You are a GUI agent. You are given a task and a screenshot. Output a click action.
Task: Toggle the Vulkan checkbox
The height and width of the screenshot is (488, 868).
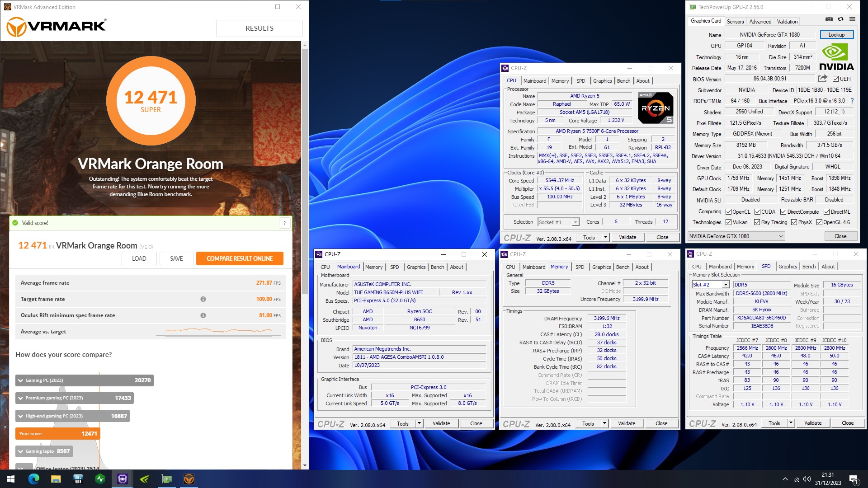tap(728, 222)
